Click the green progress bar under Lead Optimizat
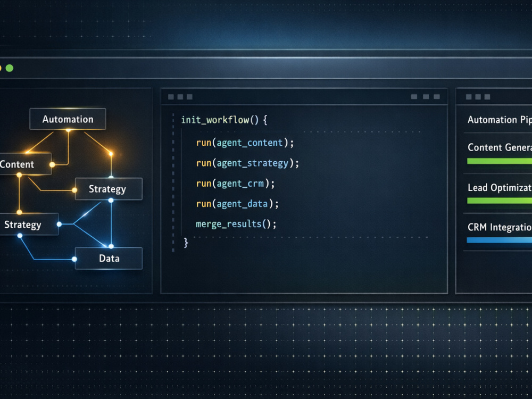 (500, 201)
